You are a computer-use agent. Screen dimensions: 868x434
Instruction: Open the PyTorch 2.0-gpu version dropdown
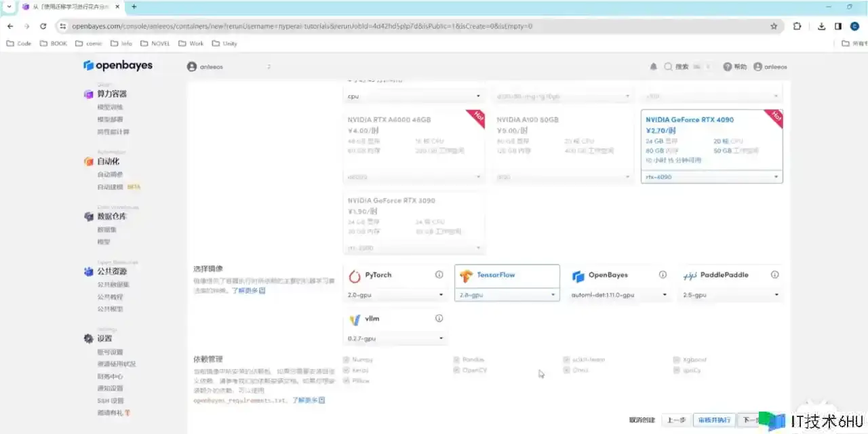pyautogui.click(x=395, y=295)
